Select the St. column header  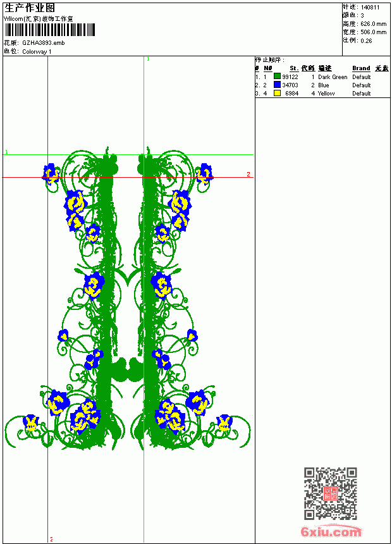294,68
